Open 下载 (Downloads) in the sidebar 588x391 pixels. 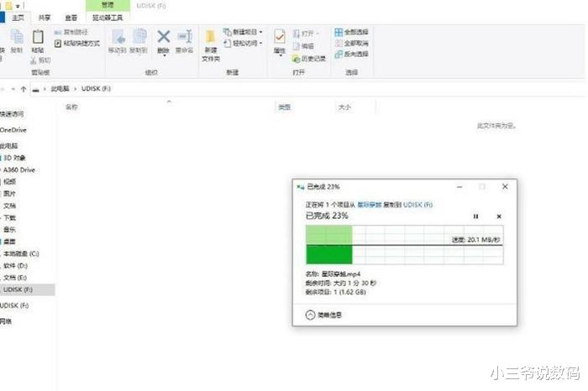[9, 217]
